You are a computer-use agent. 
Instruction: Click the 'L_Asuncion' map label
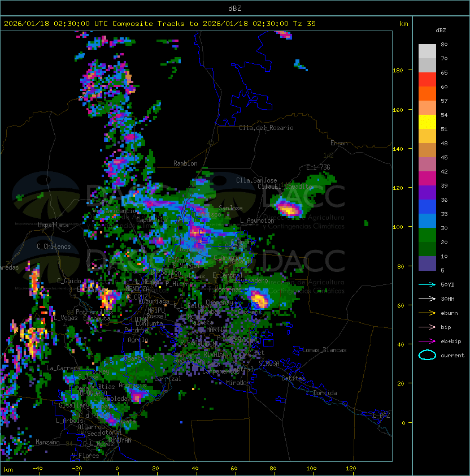pos(257,220)
